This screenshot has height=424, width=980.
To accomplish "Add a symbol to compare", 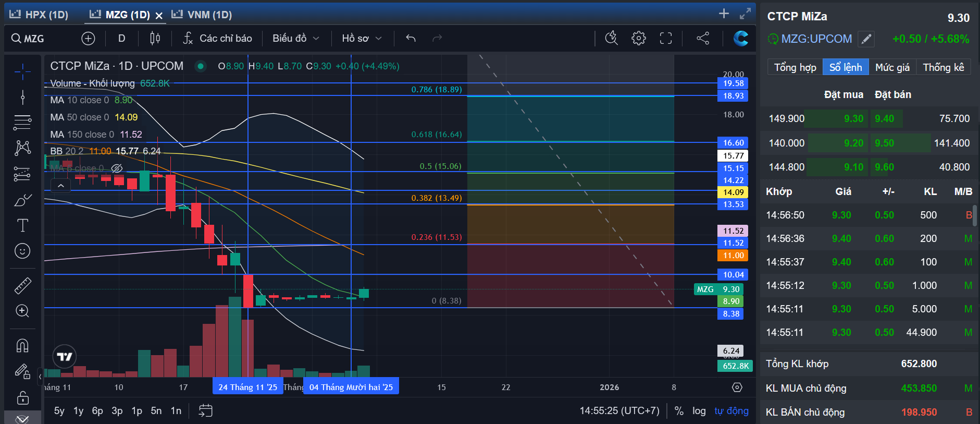I will pyautogui.click(x=88, y=38).
